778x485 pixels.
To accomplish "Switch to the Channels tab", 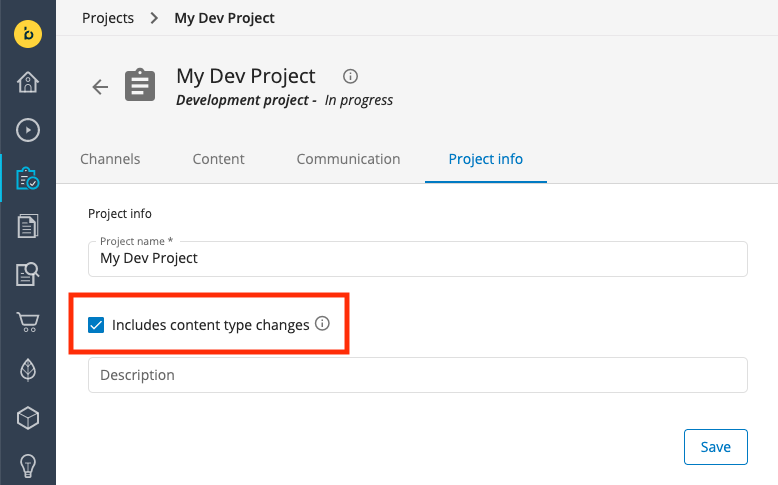I will [110, 159].
